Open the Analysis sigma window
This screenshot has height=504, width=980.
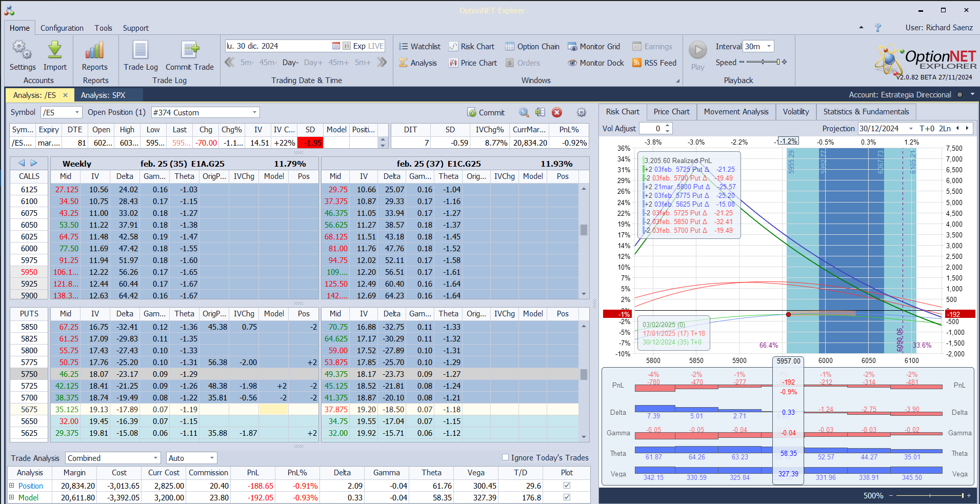tap(418, 63)
